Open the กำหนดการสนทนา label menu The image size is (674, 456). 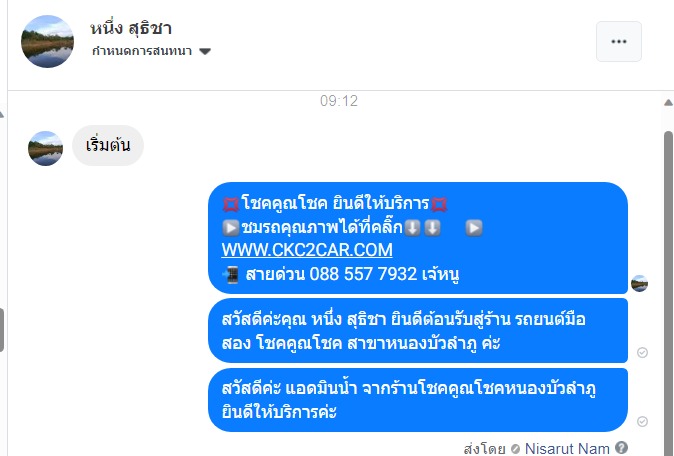coord(142,51)
